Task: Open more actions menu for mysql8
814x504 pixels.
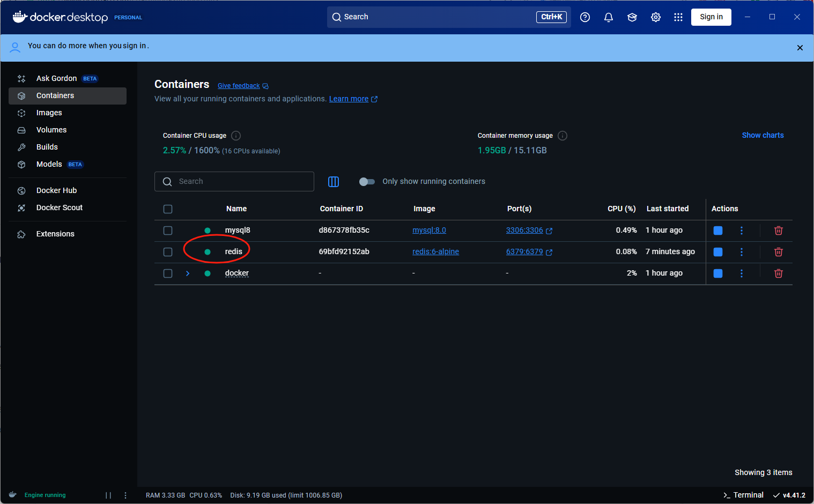Action: click(x=742, y=231)
